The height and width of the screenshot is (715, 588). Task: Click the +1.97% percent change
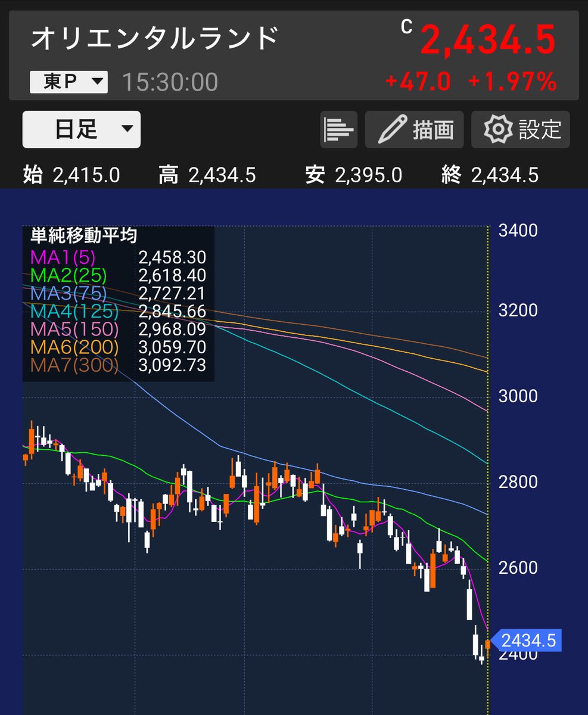pyautogui.click(x=512, y=82)
